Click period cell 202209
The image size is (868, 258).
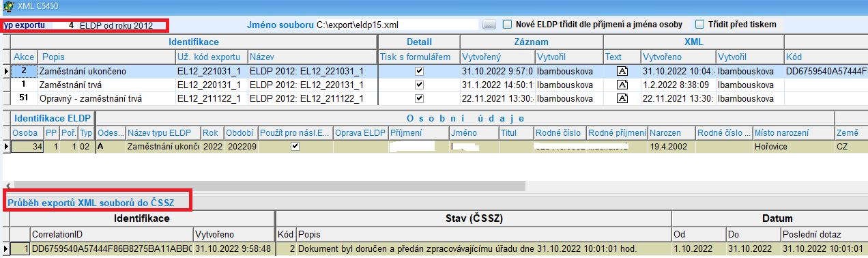pyautogui.click(x=242, y=146)
